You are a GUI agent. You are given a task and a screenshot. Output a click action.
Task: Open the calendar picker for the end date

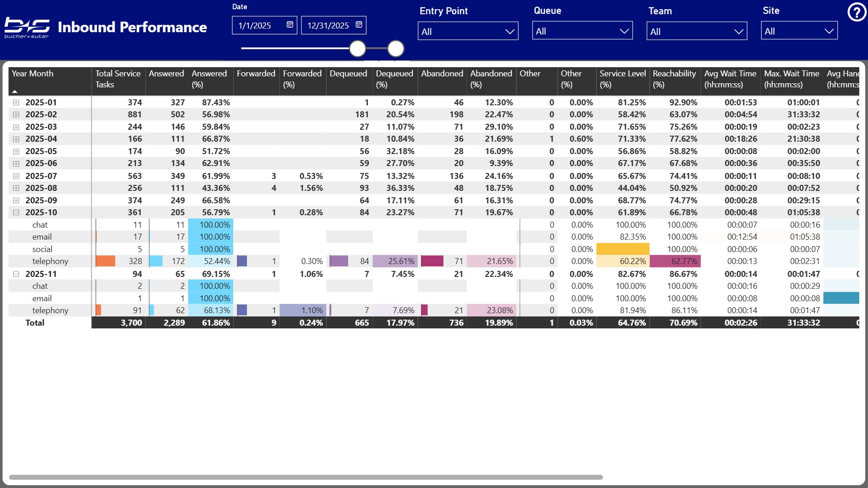coord(359,25)
